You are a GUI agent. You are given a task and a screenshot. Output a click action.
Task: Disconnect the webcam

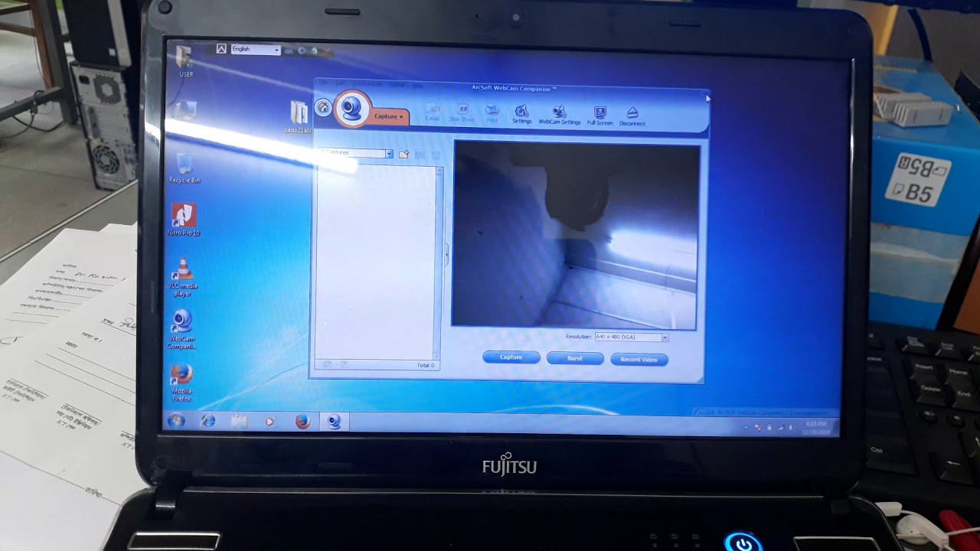[632, 115]
